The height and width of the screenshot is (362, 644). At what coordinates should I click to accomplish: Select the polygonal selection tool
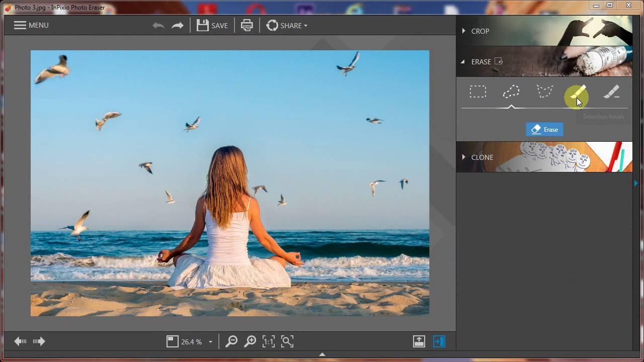point(544,92)
